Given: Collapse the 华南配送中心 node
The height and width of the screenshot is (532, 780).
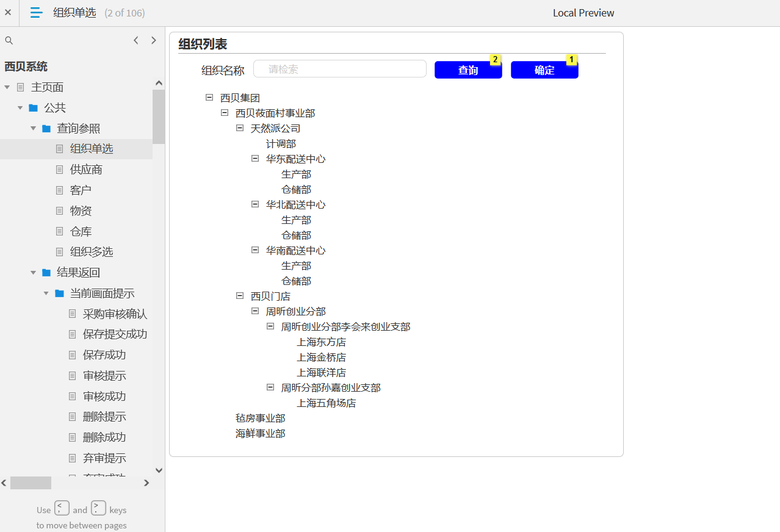Looking at the screenshot, I should (x=255, y=250).
